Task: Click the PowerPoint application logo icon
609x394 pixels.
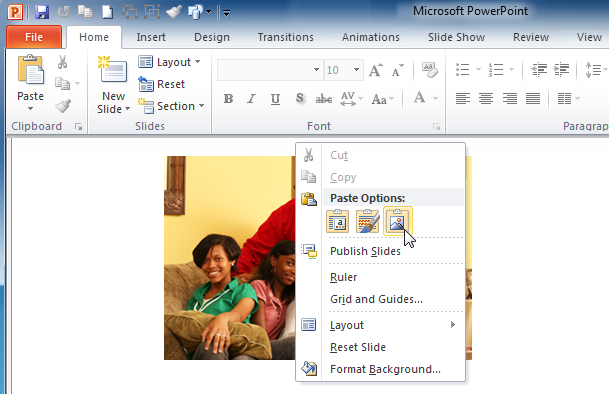Action: click(15, 12)
